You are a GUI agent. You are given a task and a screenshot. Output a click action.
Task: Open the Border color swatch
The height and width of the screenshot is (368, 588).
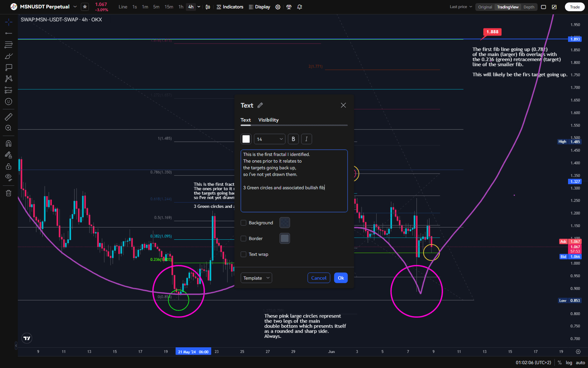[285, 238]
